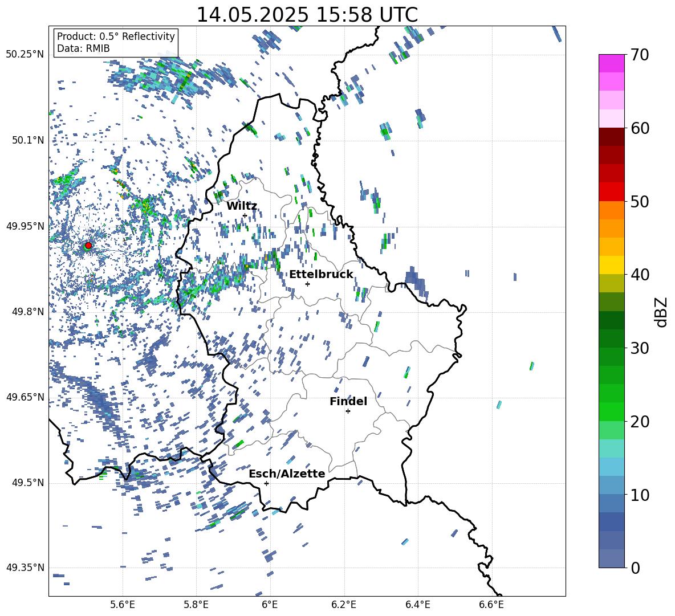Screen dimensions: 675x616
Task: Click the 0 tick on the colorbar
Action: 635,568
